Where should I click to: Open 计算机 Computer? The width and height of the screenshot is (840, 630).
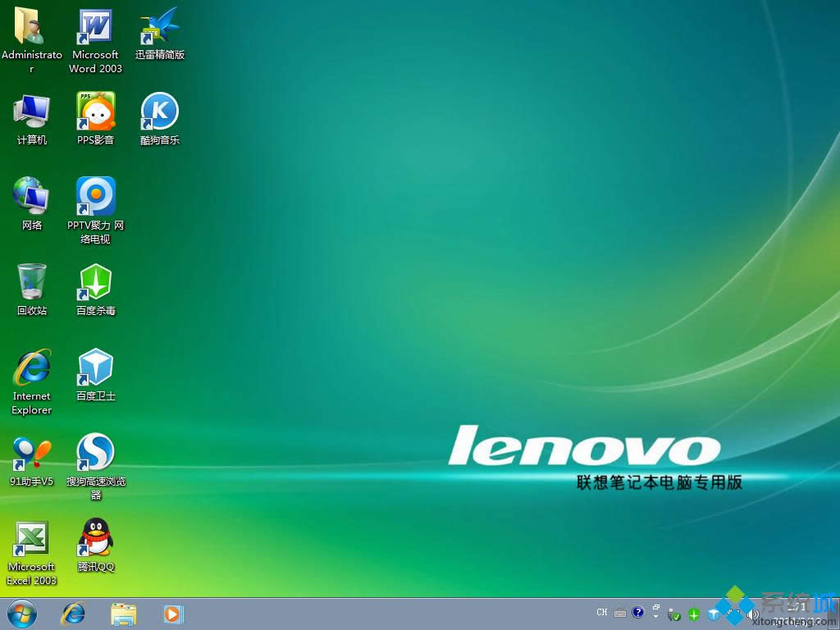coord(31,112)
